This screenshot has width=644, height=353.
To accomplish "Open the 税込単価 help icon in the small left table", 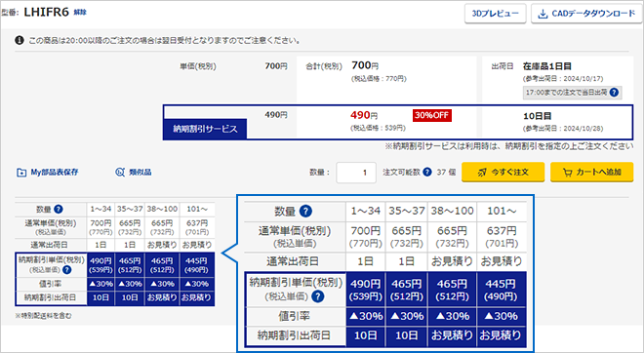I will [66, 270].
